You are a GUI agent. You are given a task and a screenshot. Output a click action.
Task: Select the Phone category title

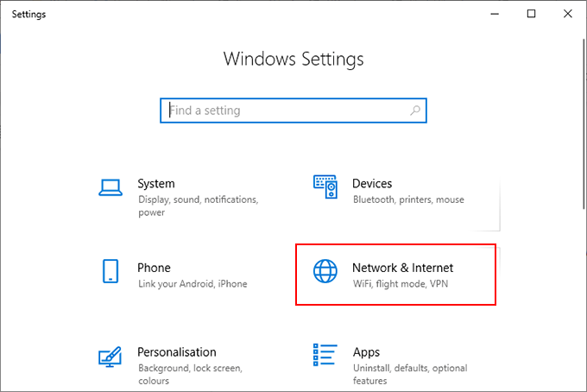pos(154,268)
